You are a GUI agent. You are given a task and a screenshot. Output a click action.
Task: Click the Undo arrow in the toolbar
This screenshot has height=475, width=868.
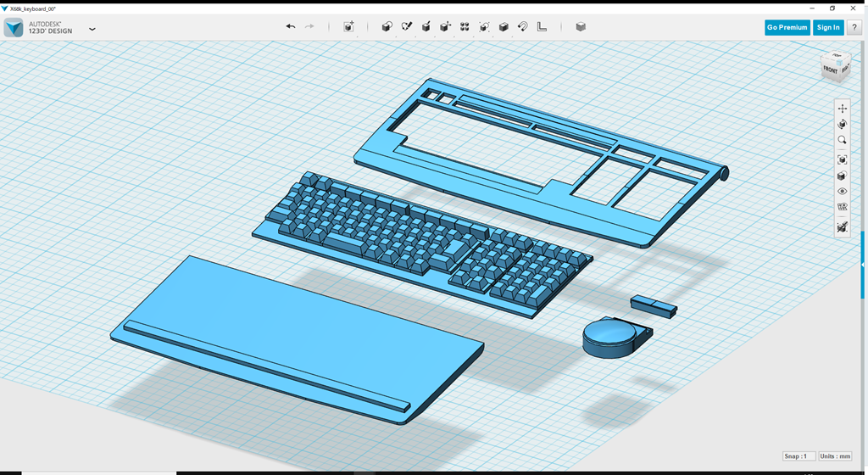[290, 27]
